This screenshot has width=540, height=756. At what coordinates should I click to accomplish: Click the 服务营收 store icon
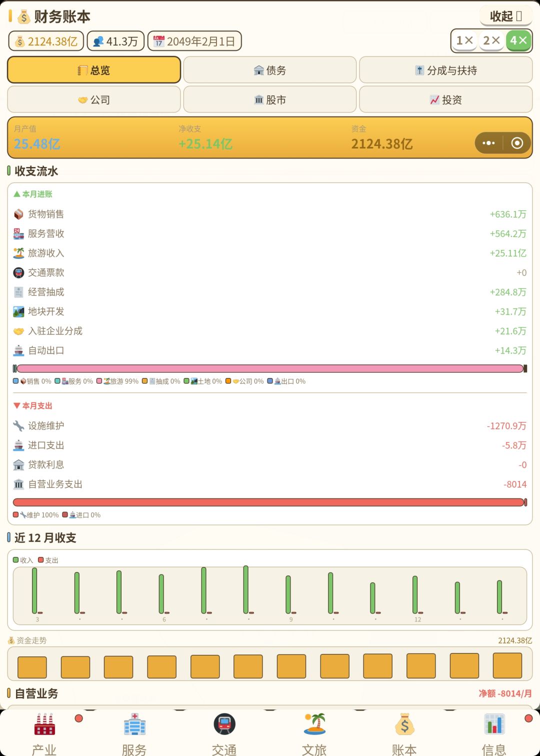18,234
